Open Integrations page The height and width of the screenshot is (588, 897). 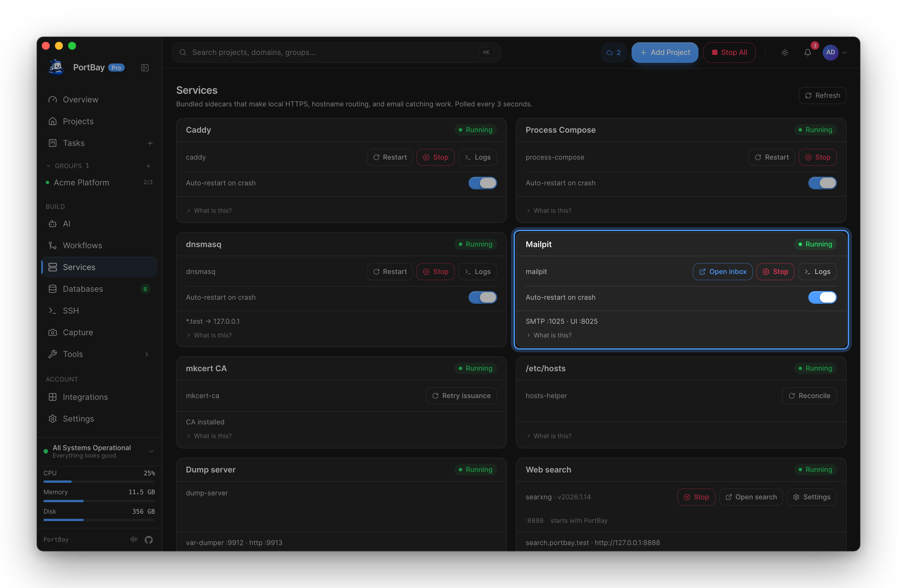click(x=99, y=397)
